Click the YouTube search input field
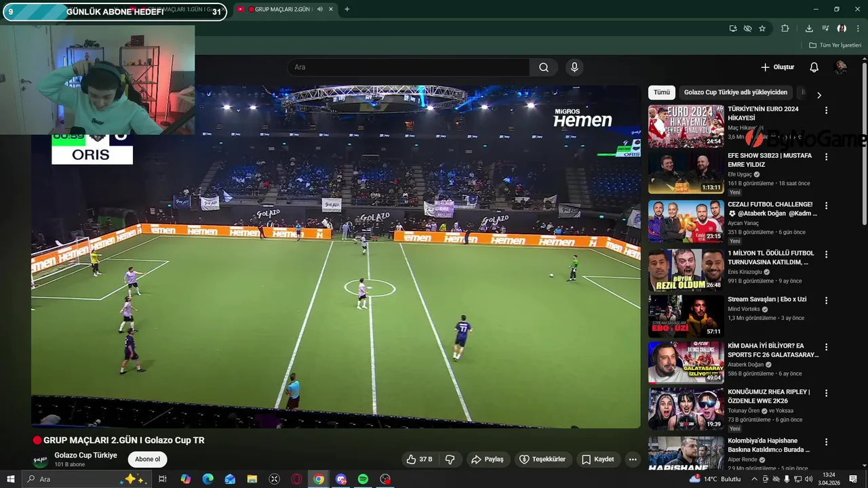This screenshot has width=868, height=488. pyautogui.click(x=408, y=67)
